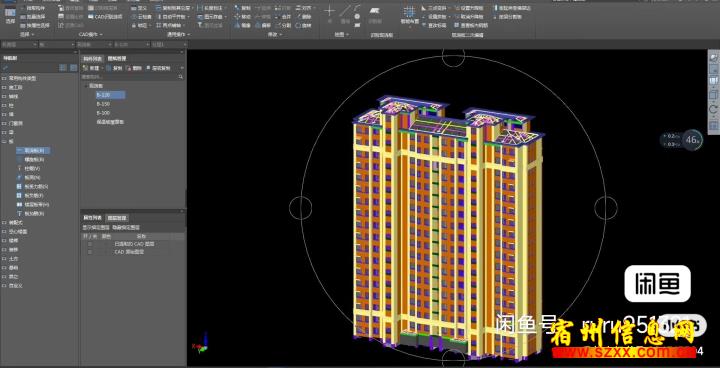Viewport: 720px width, 368px height.
Task: Expand the 楼梯 node in navigation tree
Action: tap(4, 240)
